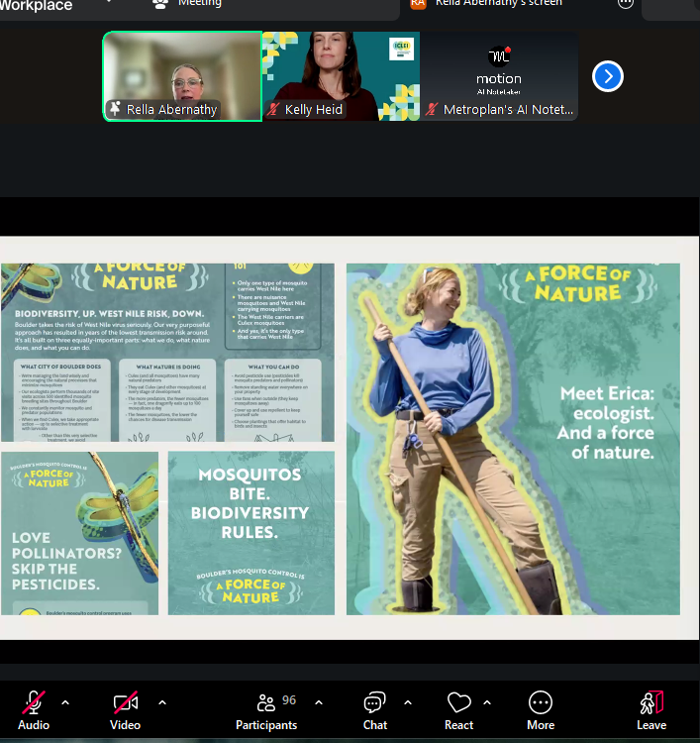The image size is (700, 743).
Task: Expand the Audio settings caret
Action: pyautogui.click(x=65, y=702)
